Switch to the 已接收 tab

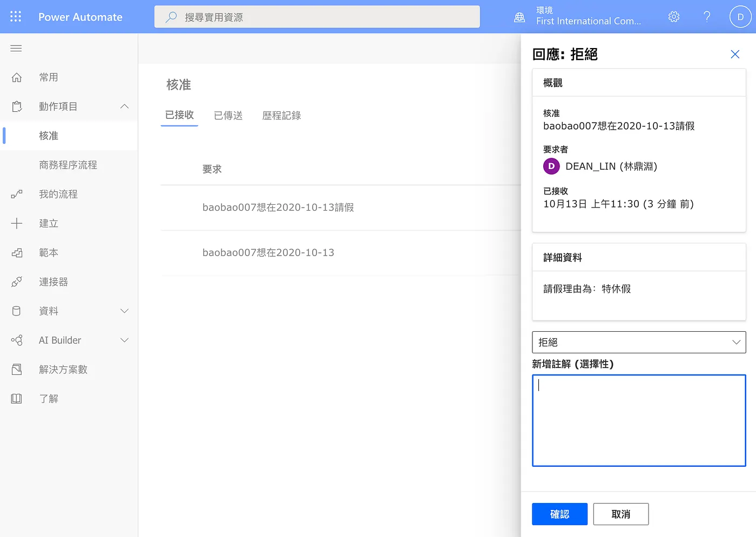pyautogui.click(x=179, y=115)
